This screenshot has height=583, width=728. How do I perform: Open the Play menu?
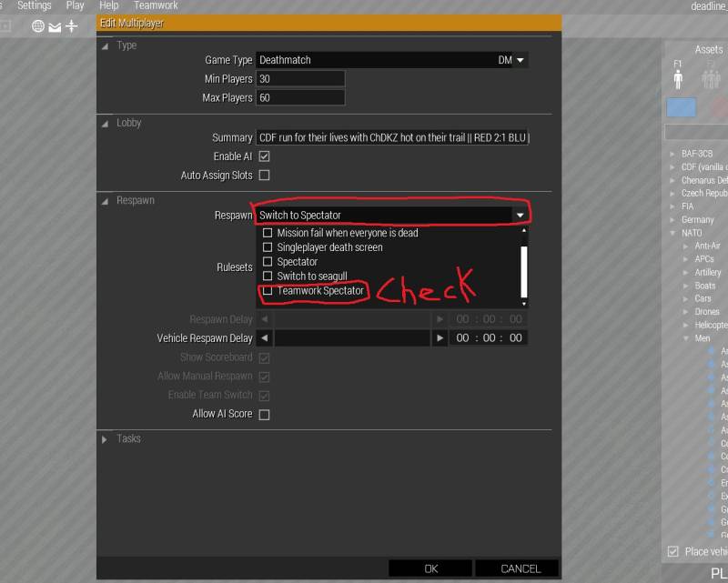pyautogui.click(x=76, y=5)
